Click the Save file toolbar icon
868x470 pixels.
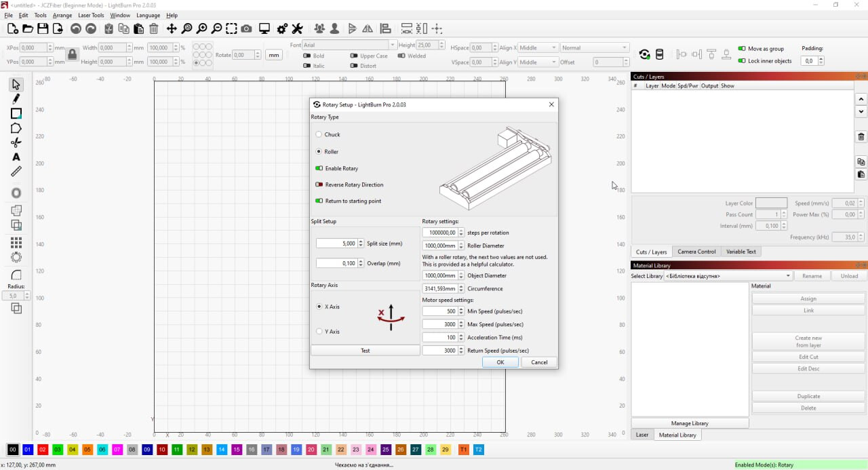pyautogui.click(x=43, y=28)
